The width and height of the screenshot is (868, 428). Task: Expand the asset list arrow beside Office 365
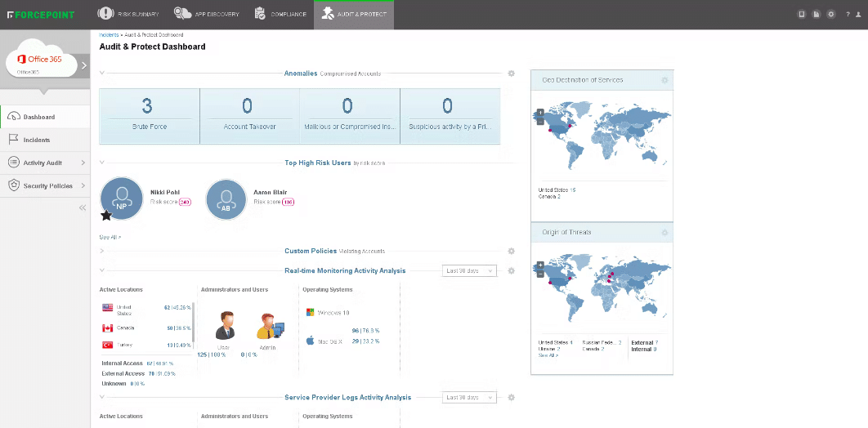click(84, 66)
